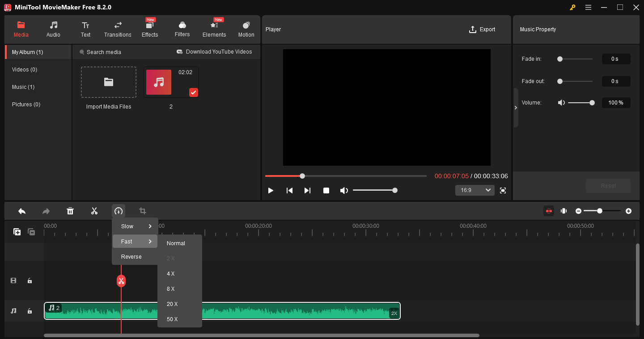Toggle the timeline auto snap icon
The height and width of the screenshot is (339, 644).
(549, 211)
